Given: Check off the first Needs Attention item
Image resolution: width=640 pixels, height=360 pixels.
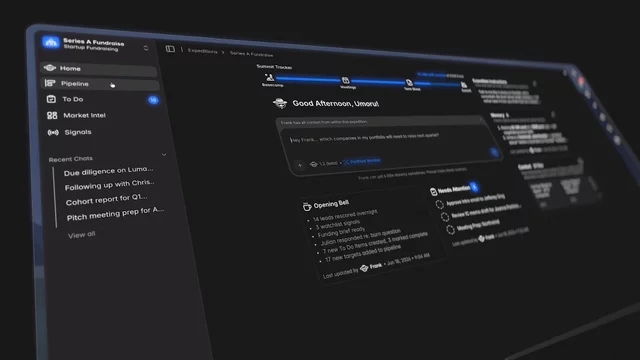Looking at the screenshot, I should tap(440, 204).
